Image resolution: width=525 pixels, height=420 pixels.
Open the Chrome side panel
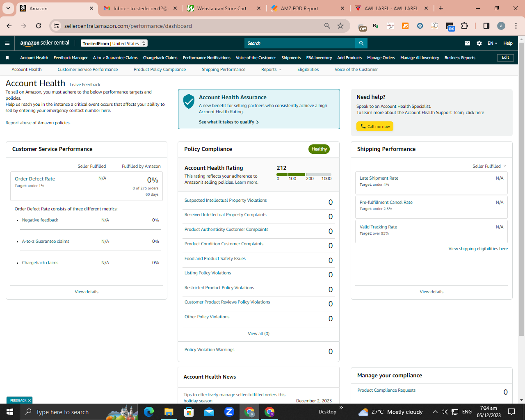tap(486, 26)
